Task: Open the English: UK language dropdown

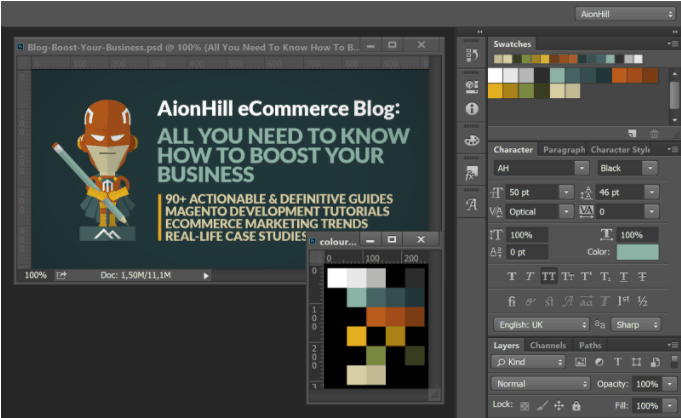Action: pyautogui.click(x=541, y=325)
